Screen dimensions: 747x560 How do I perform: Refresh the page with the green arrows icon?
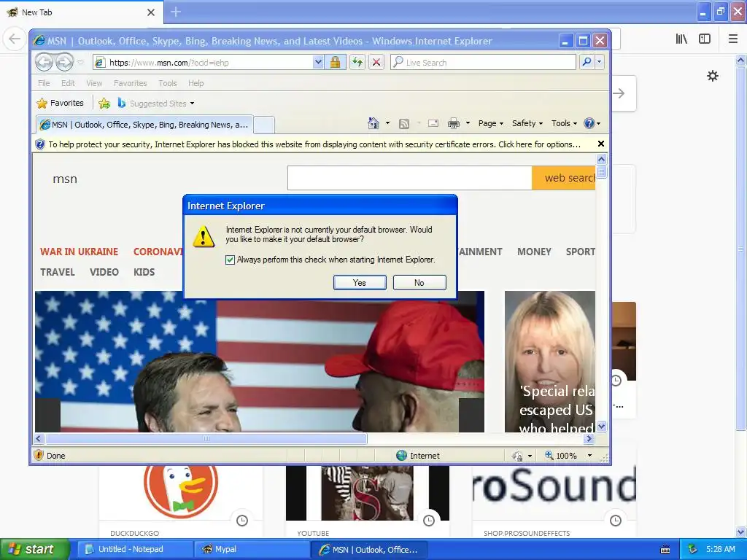tap(357, 62)
